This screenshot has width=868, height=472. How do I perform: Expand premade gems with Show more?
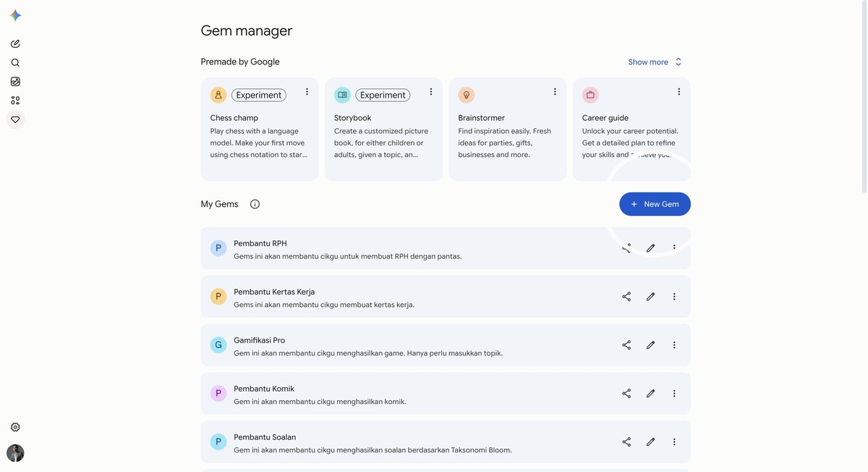(655, 62)
